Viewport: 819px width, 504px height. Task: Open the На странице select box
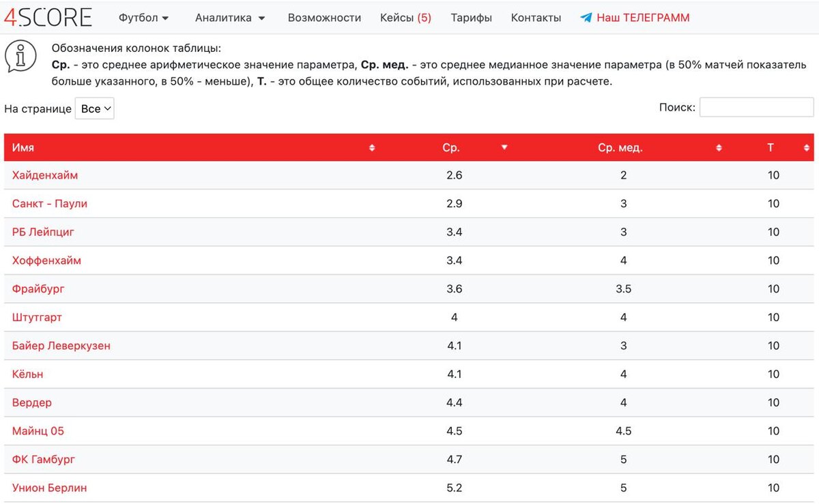[95, 109]
